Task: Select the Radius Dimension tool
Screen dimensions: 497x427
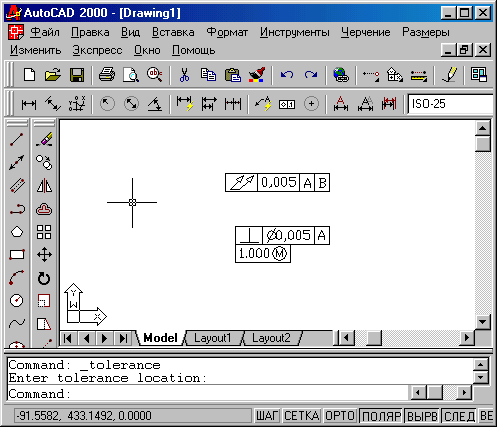Action: (x=107, y=104)
